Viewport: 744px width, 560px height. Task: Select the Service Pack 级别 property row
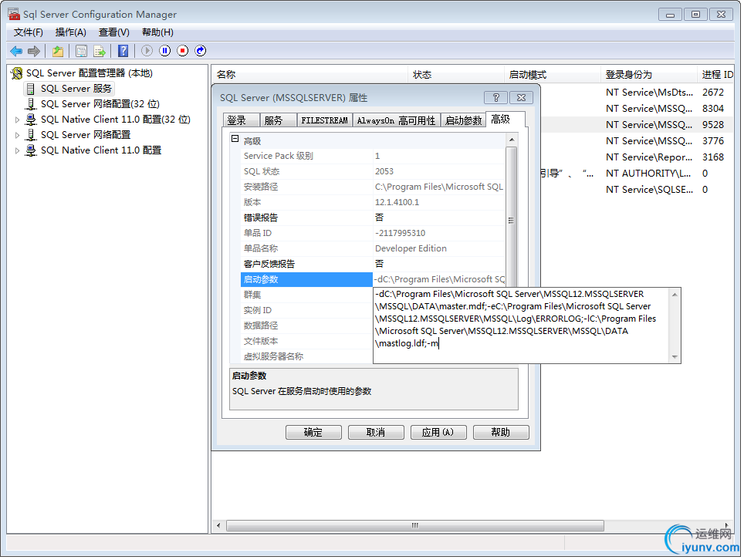pyautogui.click(x=373, y=156)
